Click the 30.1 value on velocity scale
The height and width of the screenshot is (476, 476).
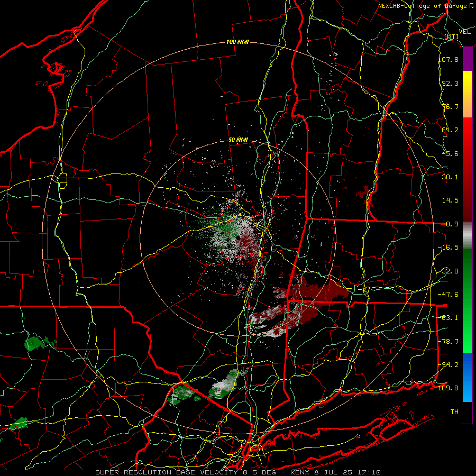(x=450, y=177)
